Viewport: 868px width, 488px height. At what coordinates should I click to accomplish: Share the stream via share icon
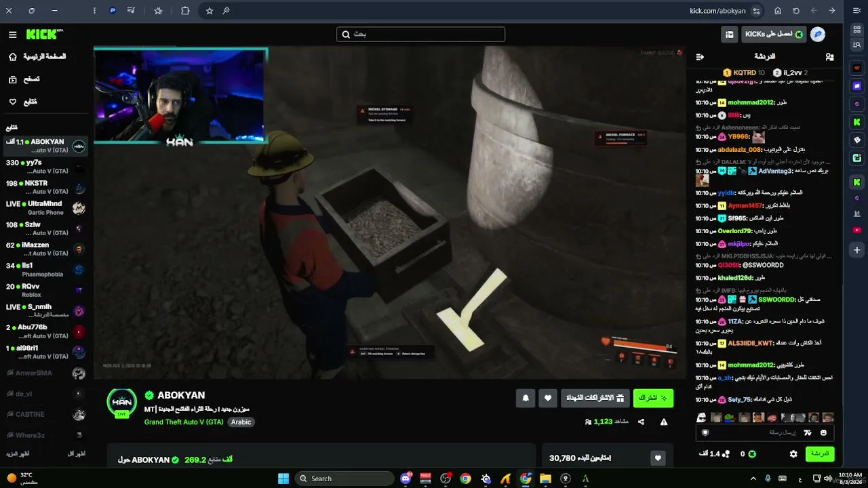click(642, 422)
